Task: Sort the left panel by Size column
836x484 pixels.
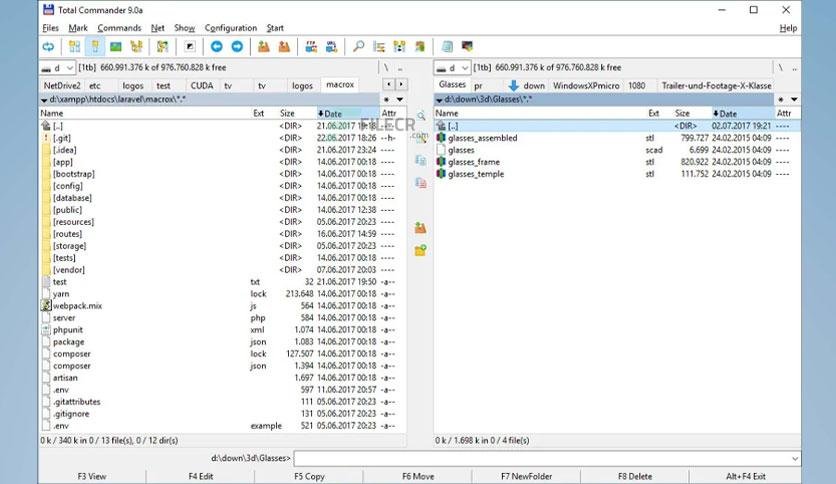Action: click(287, 113)
